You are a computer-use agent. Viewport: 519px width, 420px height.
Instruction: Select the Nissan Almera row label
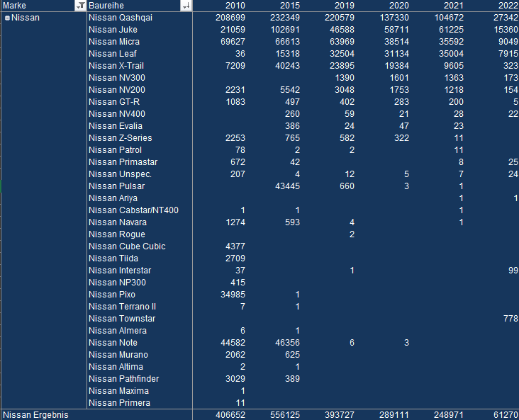(x=118, y=331)
